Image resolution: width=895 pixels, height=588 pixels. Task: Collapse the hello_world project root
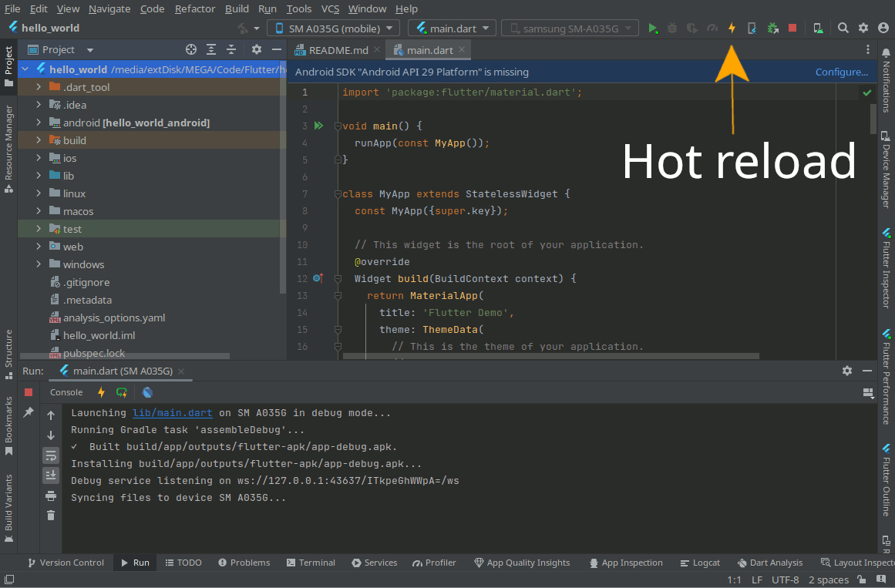click(x=25, y=69)
